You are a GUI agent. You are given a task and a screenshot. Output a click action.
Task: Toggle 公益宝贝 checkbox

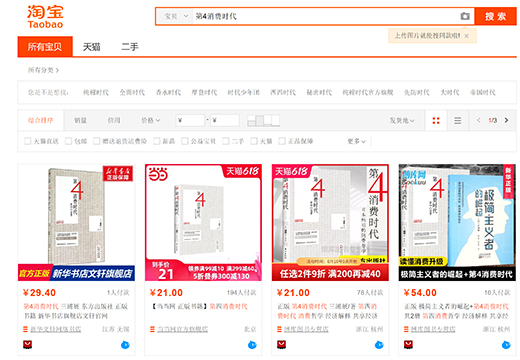184,141
